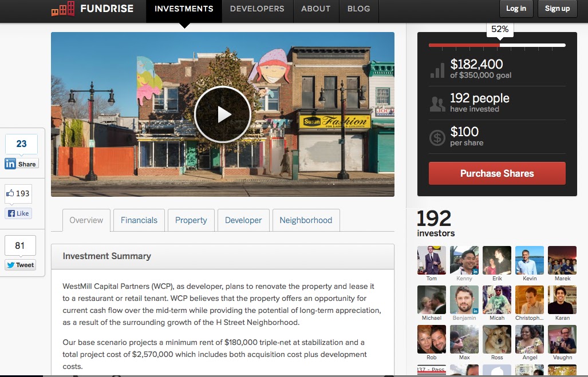Screen dimensions: 588x377
Task: Click the LinkedIn share count 23
Action: 21,144
